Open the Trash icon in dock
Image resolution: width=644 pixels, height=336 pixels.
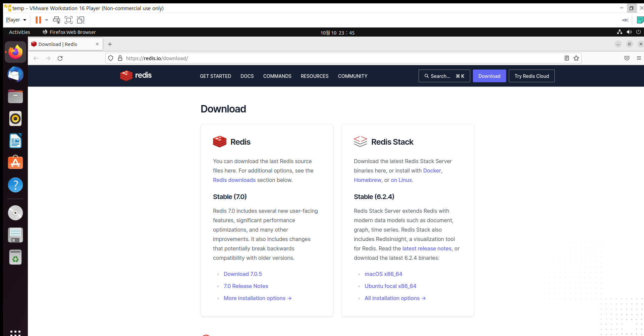pos(15,257)
